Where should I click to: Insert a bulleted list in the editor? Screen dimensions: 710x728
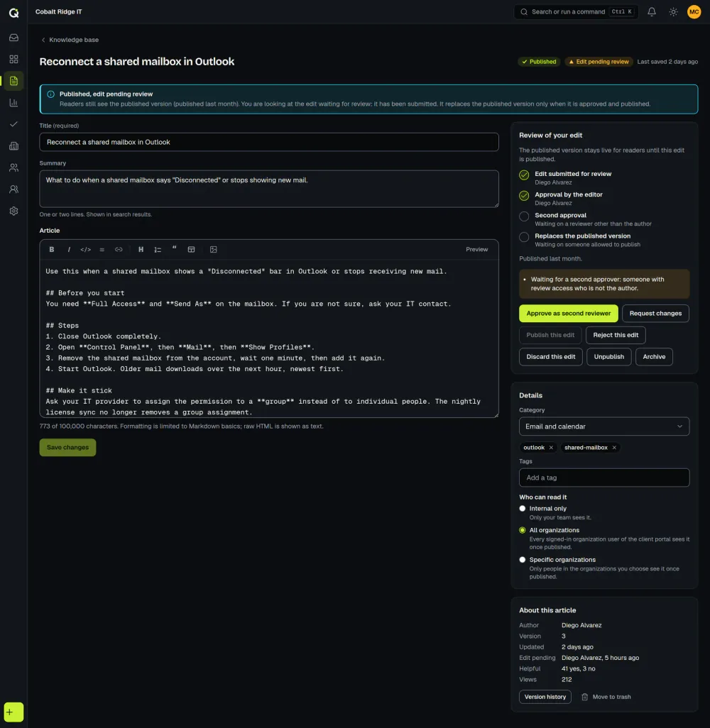pos(102,249)
